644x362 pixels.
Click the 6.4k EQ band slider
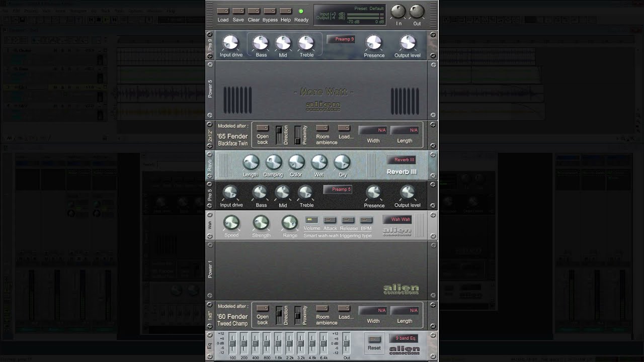pos(324,343)
